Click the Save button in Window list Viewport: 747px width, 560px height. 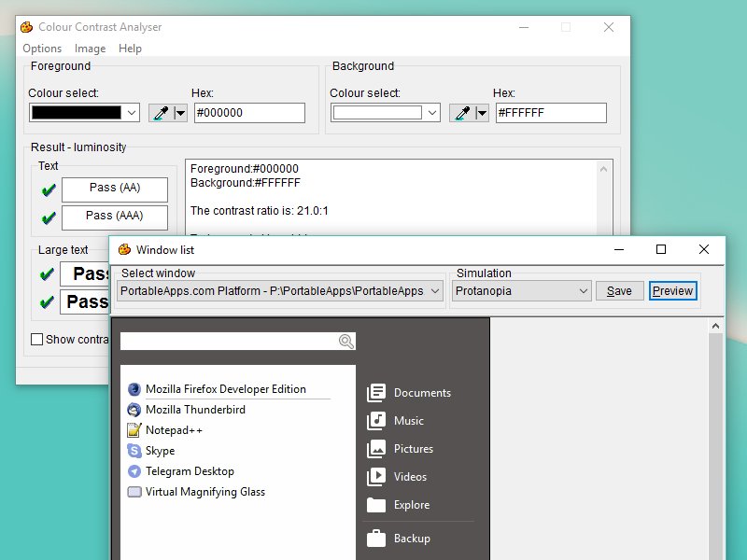coord(619,291)
